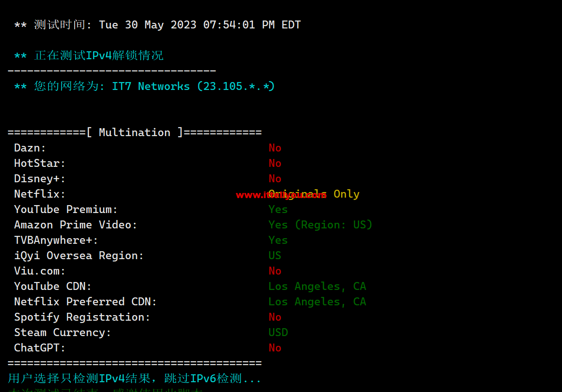The image size is (562, 392).
Task: Select the Netflix Originals Only result
Action: coord(314,194)
